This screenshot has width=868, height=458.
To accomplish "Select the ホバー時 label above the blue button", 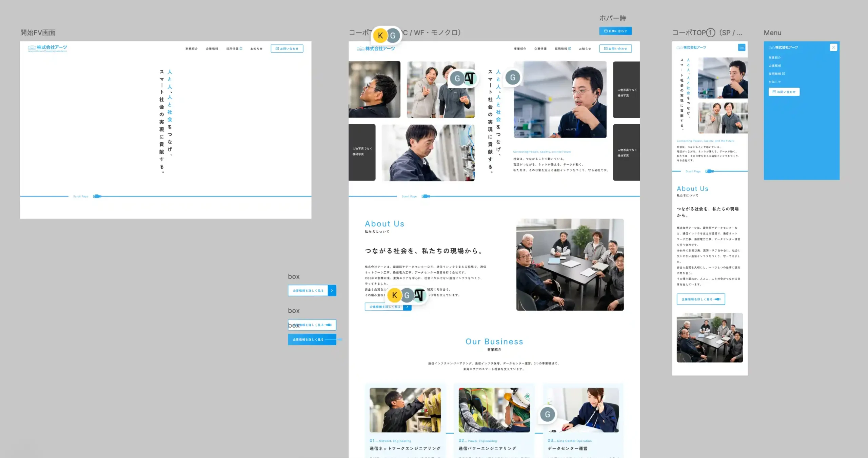I will click(613, 18).
